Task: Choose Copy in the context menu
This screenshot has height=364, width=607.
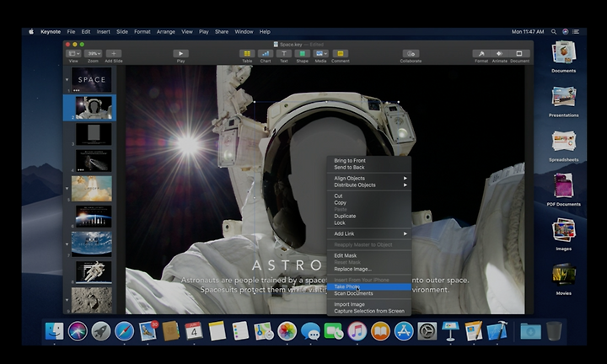Action: [x=369, y=203]
